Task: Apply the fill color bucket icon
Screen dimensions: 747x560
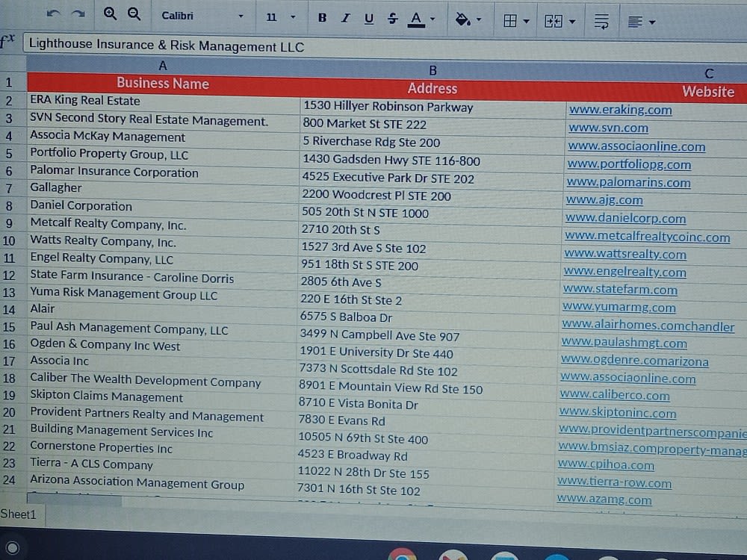Action: (462, 19)
